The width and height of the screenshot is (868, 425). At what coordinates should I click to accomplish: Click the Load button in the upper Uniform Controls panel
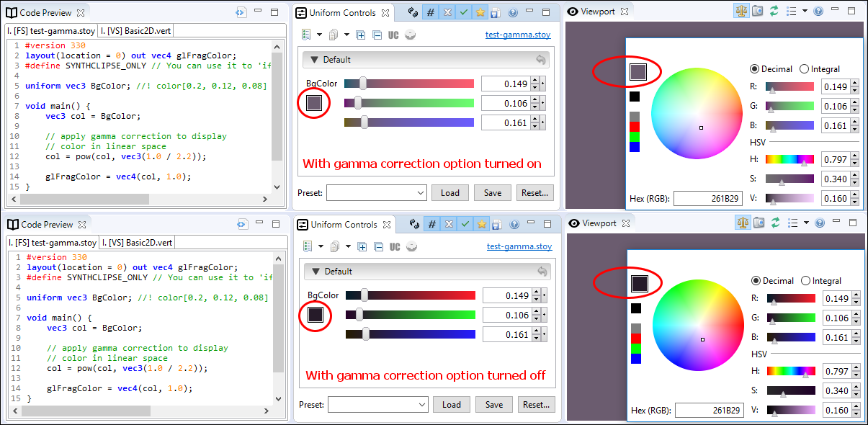point(450,192)
